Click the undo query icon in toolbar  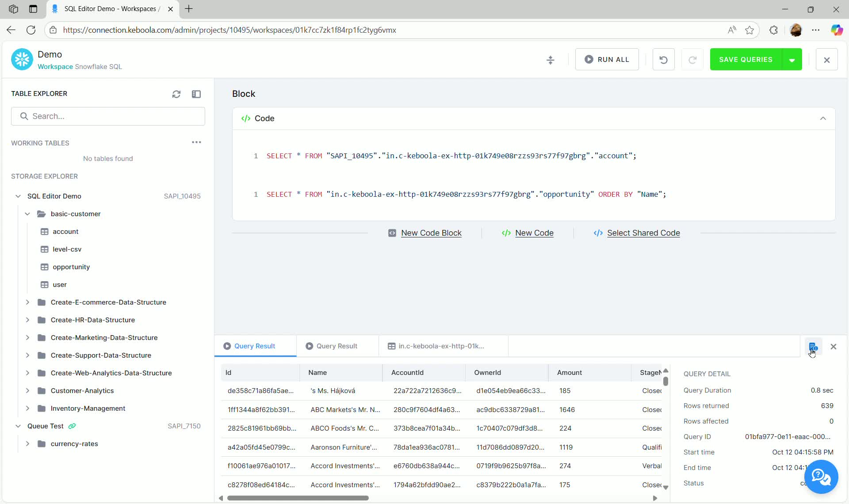tap(663, 59)
